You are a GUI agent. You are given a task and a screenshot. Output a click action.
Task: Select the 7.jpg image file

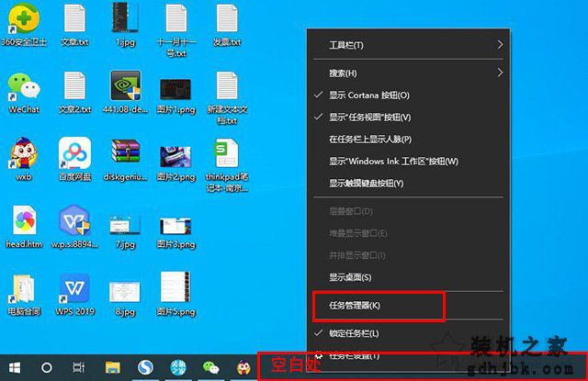[125, 231]
